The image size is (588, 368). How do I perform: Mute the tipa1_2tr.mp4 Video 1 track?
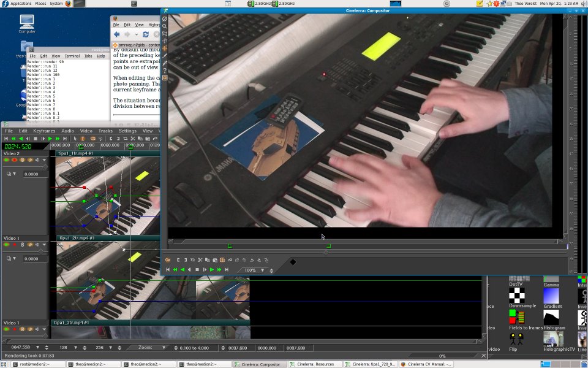pyautogui.click(x=37, y=245)
